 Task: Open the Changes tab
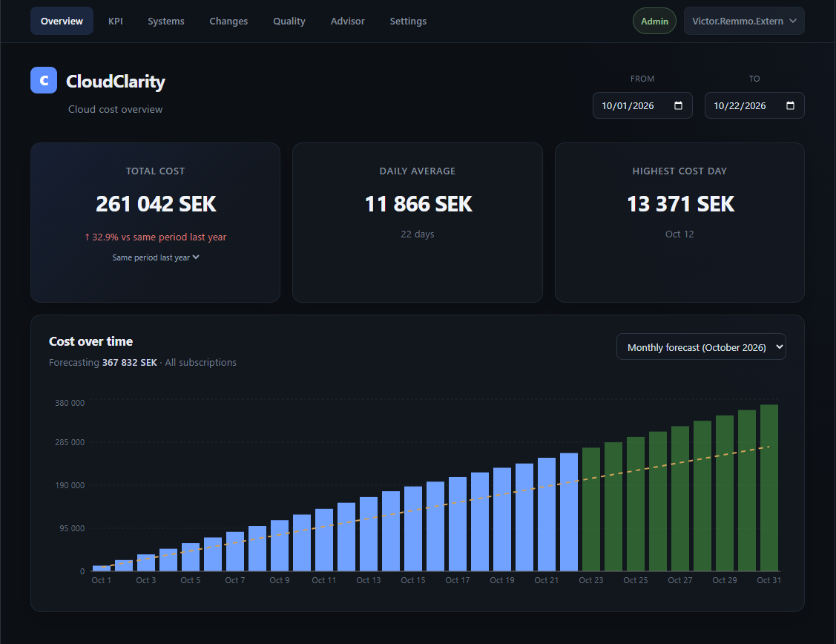pos(228,21)
